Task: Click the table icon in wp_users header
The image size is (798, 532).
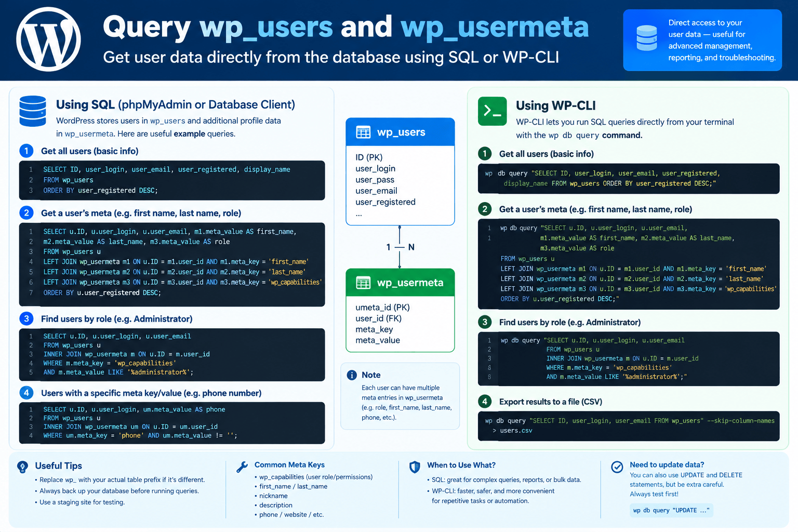Action: click(363, 132)
